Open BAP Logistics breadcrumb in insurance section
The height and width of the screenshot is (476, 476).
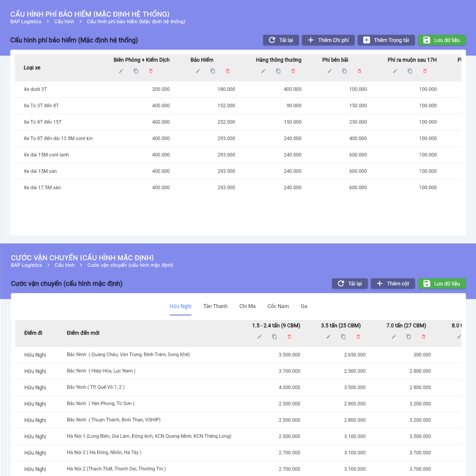[x=26, y=22]
